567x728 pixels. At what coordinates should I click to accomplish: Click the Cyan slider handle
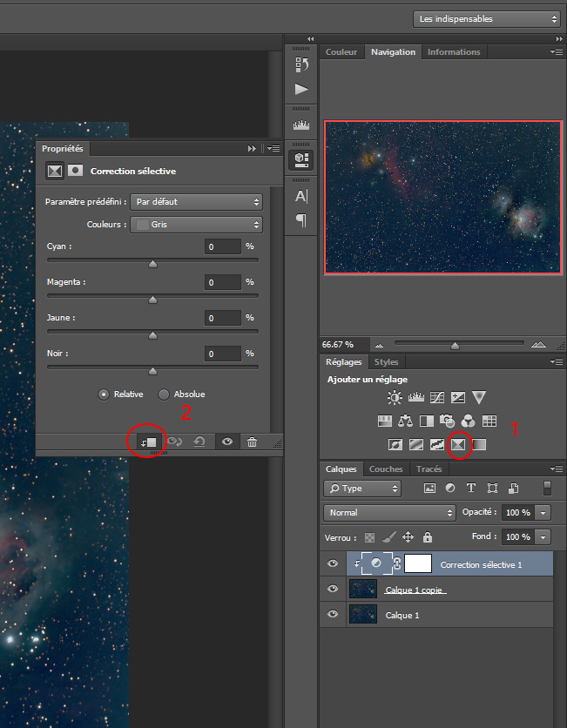tap(152, 264)
